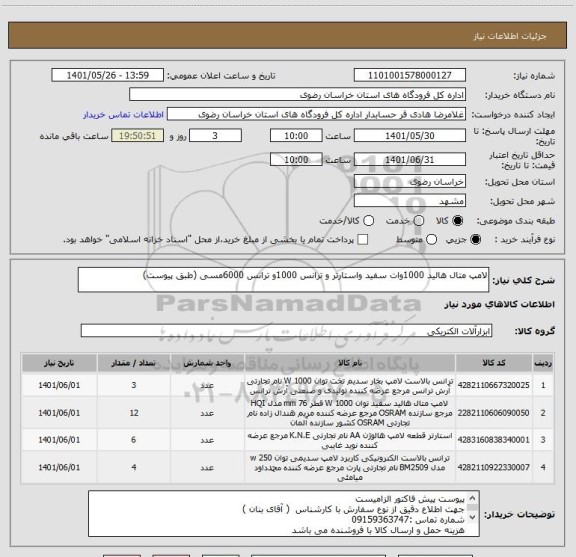Select the کالا/خدمت radio button
576x557 pixels.
[x=368, y=221]
